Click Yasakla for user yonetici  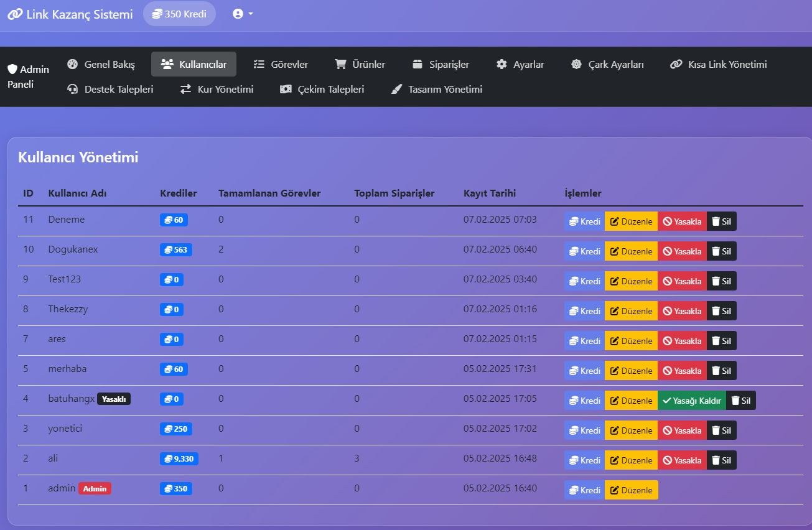[x=682, y=430]
